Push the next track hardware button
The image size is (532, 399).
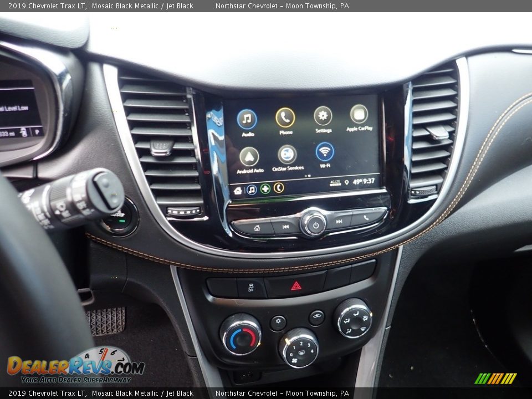[x=339, y=222]
